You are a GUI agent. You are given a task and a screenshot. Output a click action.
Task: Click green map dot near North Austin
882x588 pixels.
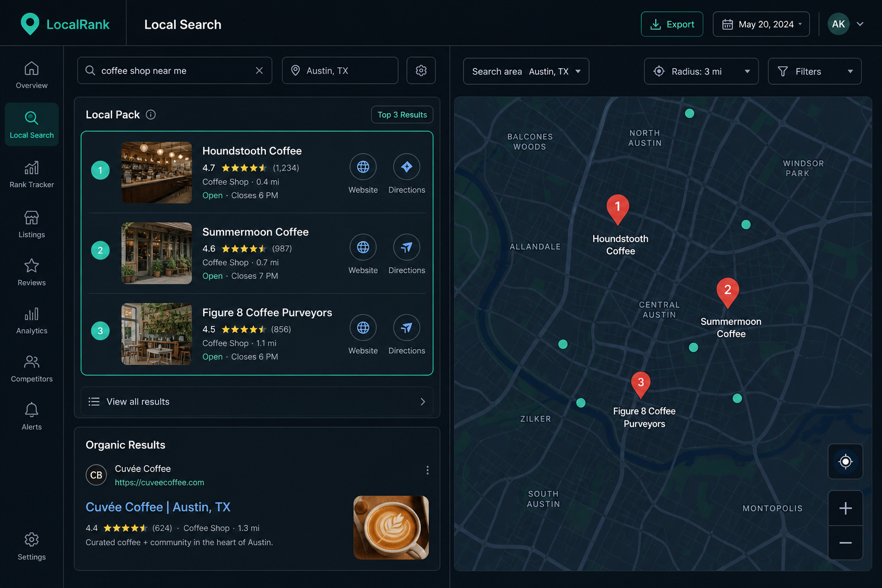(690, 113)
